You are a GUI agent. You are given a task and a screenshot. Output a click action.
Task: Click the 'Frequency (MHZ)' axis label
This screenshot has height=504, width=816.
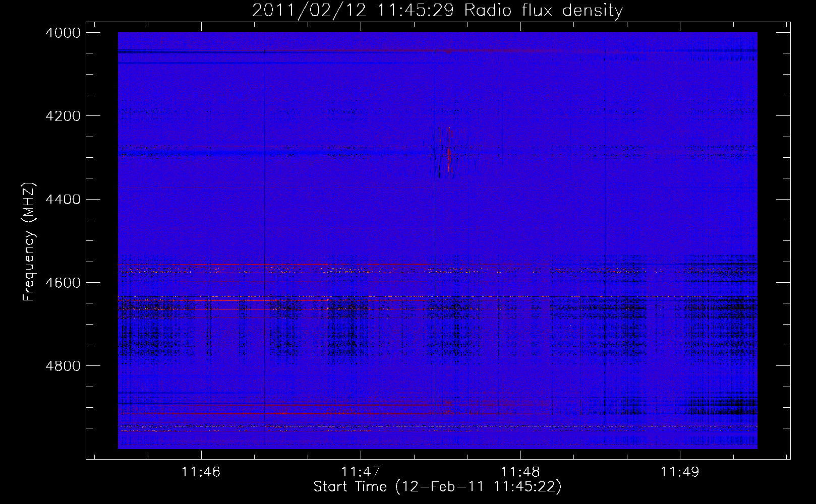pos(29,242)
